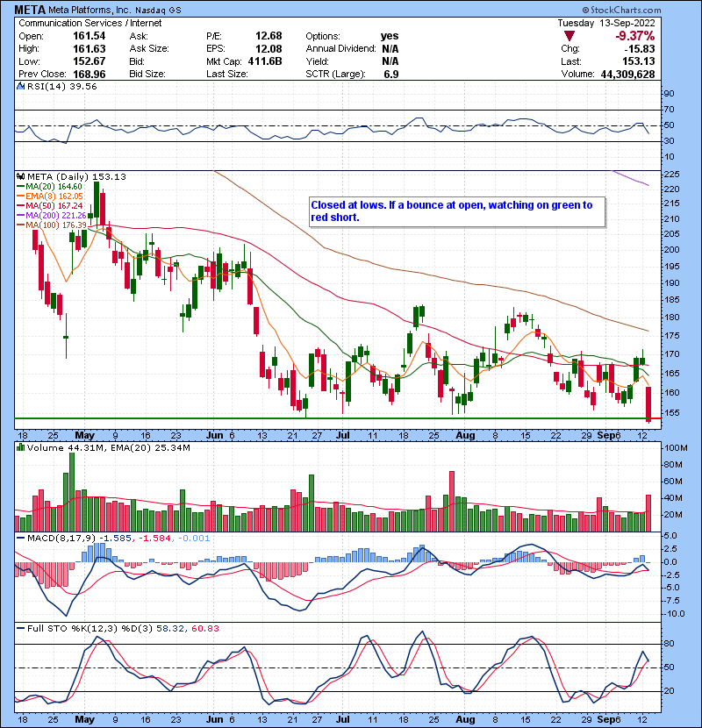Click the Mkt Cap 411.6B value

(265, 61)
